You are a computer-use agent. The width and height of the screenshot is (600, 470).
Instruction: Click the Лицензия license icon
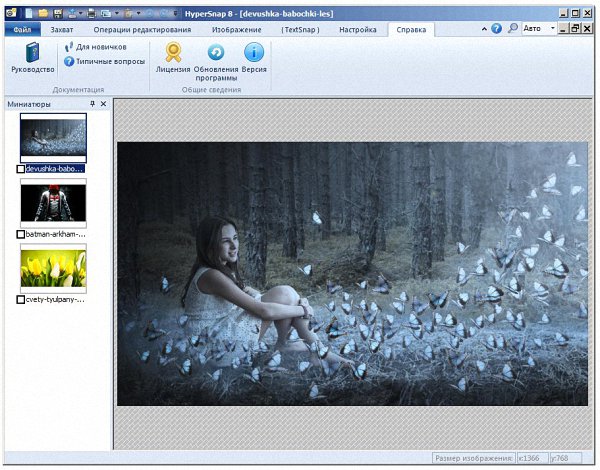coord(173,58)
